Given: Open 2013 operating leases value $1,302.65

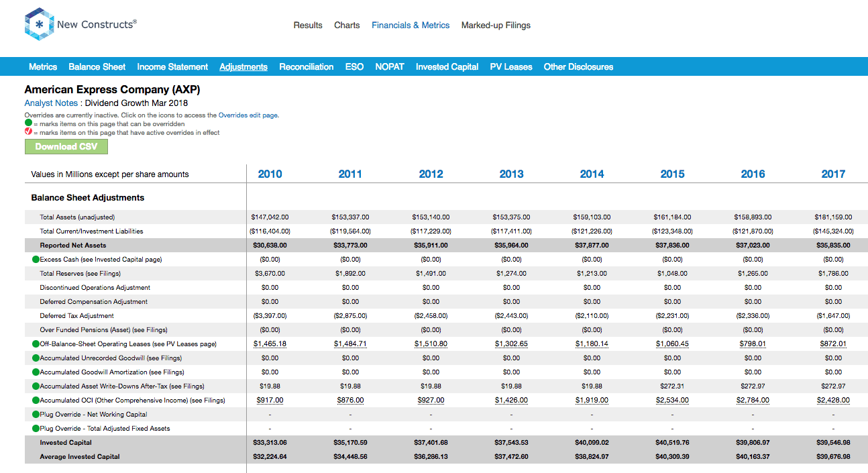Looking at the screenshot, I should click(x=511, y=344).
